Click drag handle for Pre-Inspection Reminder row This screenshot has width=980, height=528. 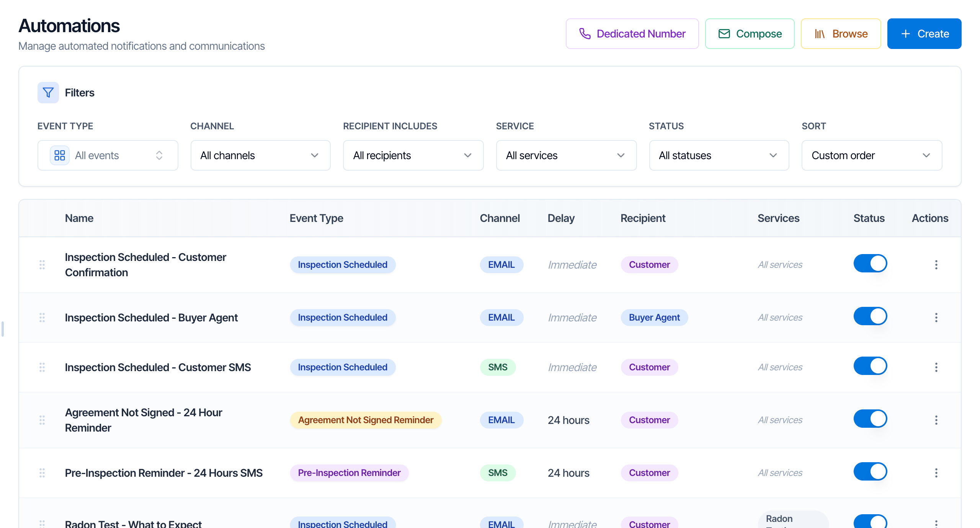click(x=42, y=473)
